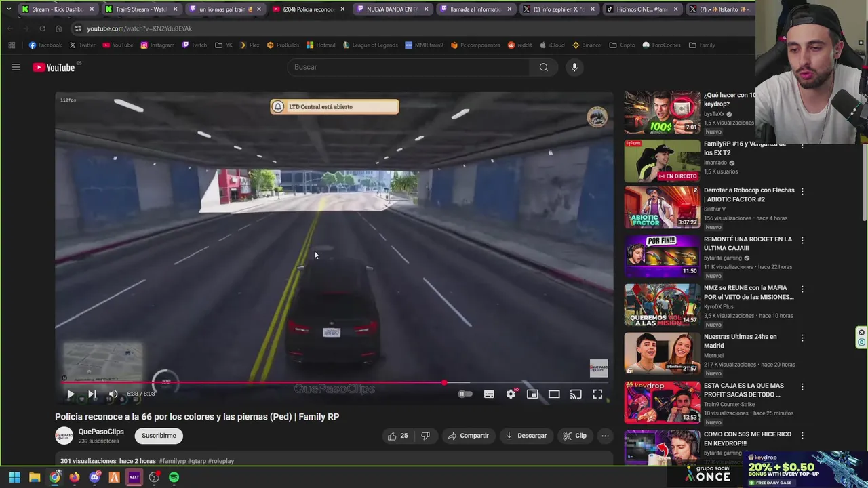868x488 pixels.
Task: Open the Twitch bookmark
Action: pyautogui.click(x=194, y=45)
